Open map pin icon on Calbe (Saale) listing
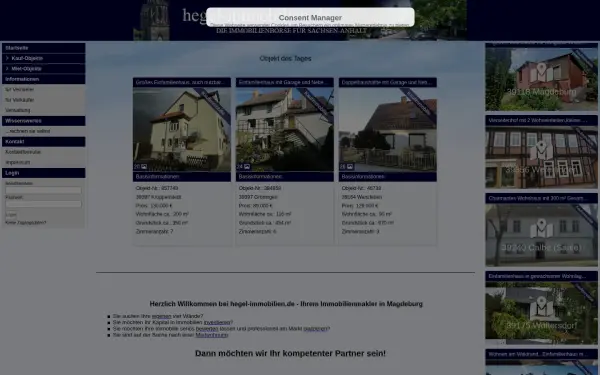The width and height of the screenshot is (600, 375). tap(541, 228)
